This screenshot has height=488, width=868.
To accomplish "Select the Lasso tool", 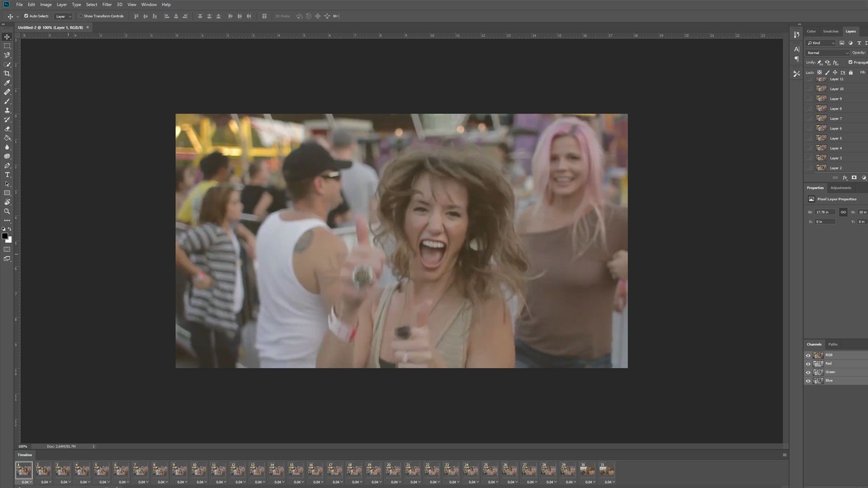I will pos(7,55).
